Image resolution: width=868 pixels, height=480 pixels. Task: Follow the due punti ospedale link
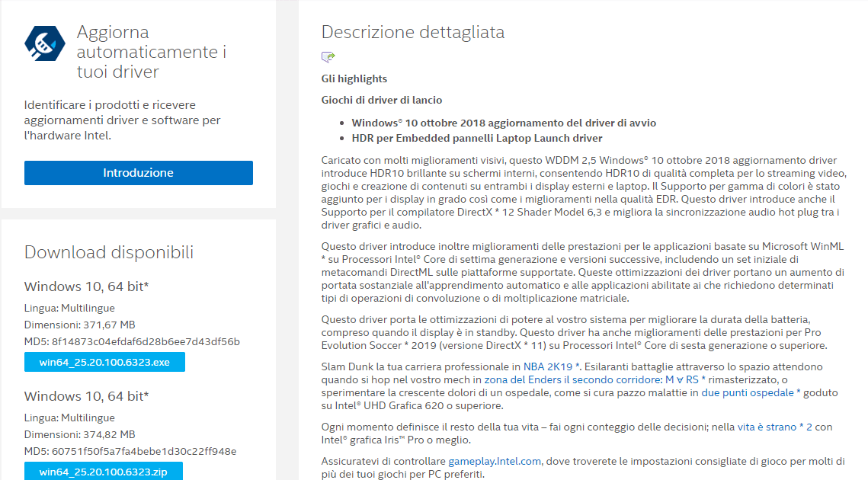[751, 392]
